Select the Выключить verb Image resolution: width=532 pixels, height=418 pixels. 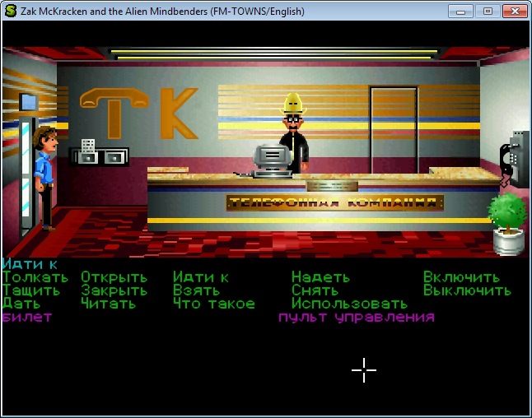click(x=467, y=290)
